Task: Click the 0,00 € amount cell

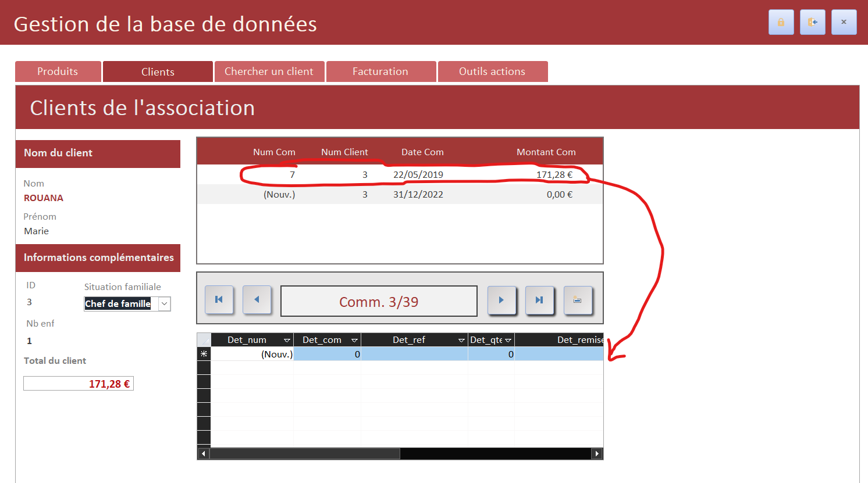Action: 560,194
